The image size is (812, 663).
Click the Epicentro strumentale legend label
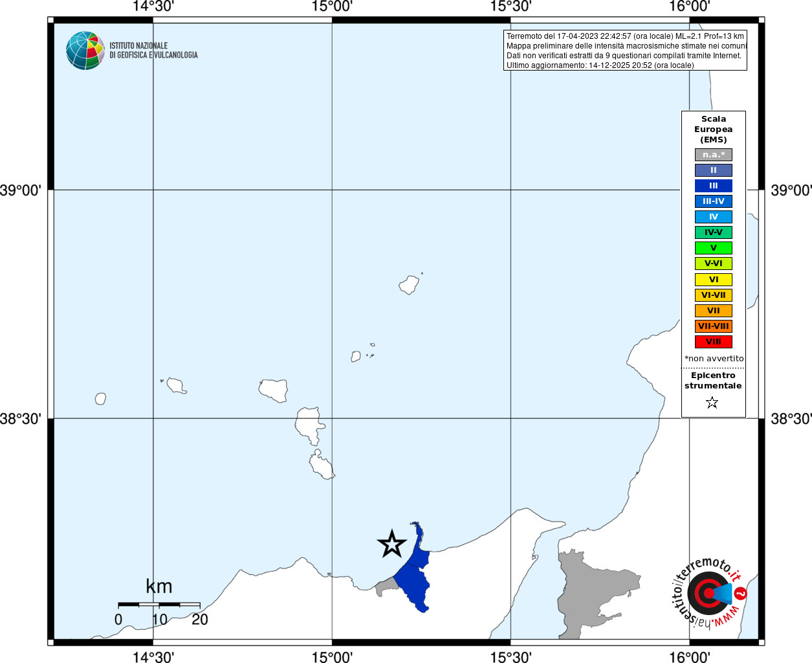tap(713, 381)
